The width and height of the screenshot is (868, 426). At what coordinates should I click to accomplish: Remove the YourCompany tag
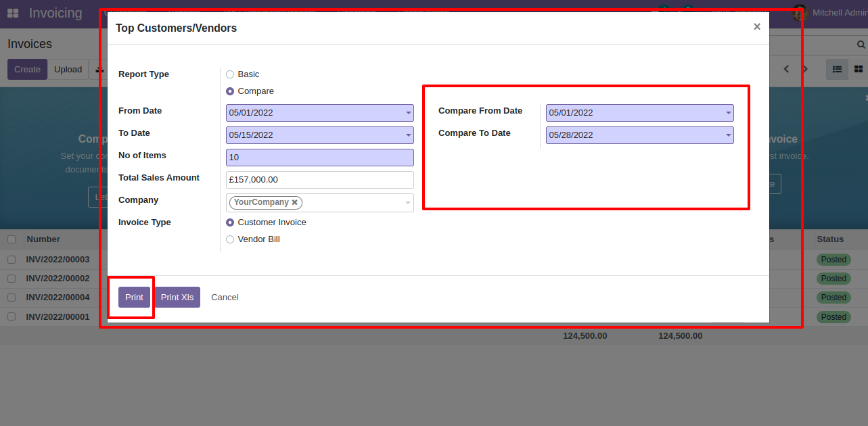pos(294,202)
